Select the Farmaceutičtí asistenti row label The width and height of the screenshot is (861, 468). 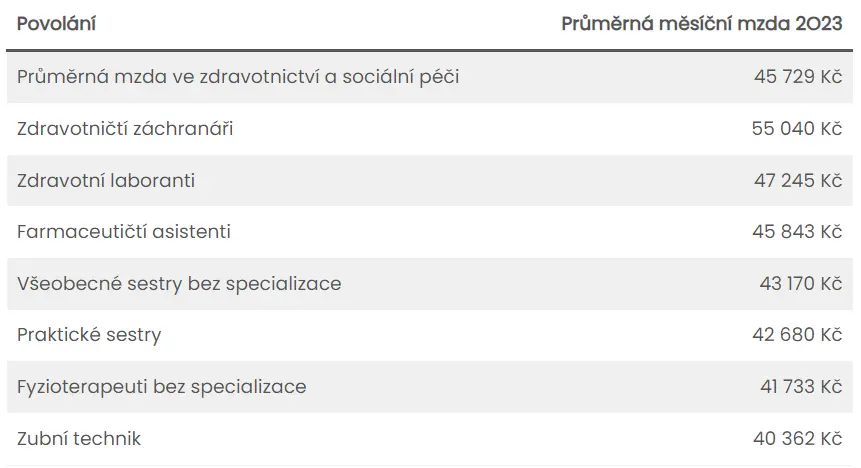[x=124, y=232]
